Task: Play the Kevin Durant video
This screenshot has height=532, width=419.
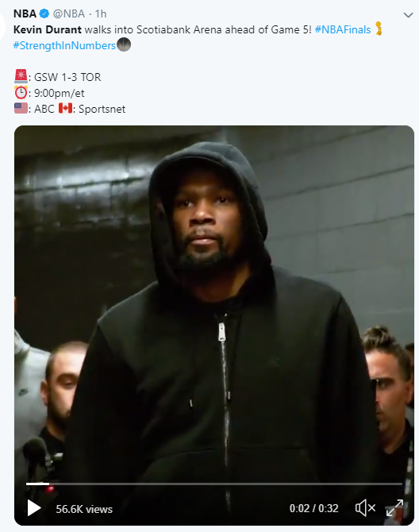Action: tap(34, 508)
